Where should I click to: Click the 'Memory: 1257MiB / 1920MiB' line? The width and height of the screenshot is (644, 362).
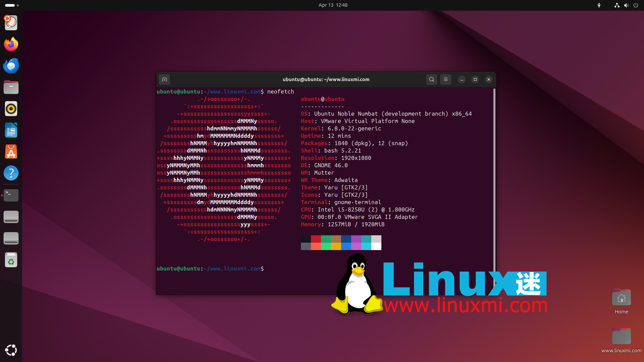point(342,224)
